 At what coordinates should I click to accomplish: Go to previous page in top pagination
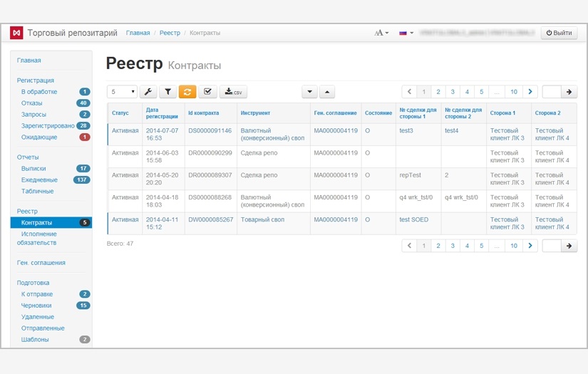coord(409,92)
